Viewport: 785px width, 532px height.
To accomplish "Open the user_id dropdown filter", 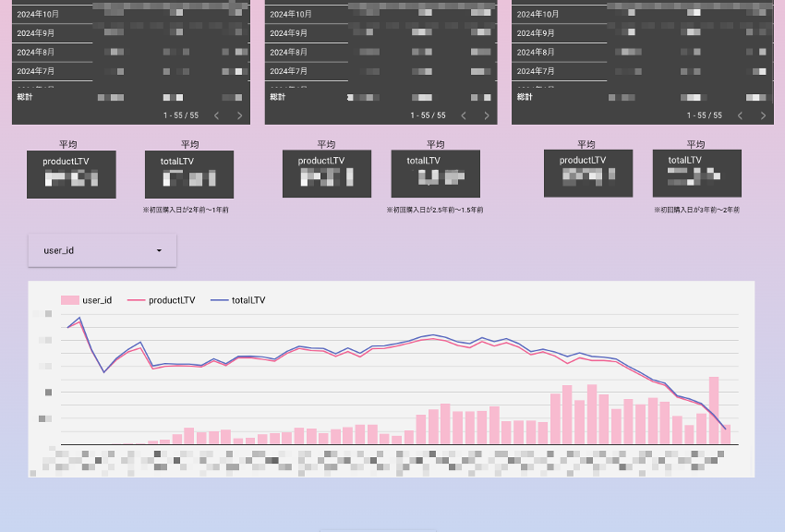I will (102, 250).
